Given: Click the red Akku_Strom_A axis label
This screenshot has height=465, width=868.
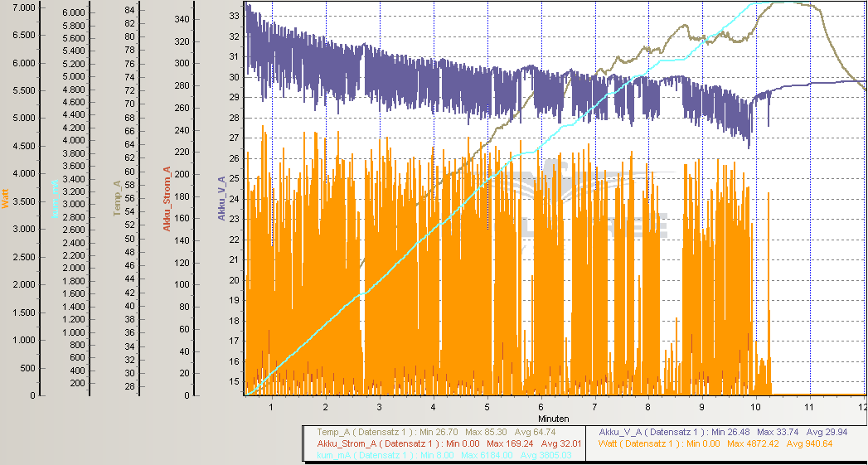Looking at the screenshot, I should pyautogui.click(x=167, y=197).
